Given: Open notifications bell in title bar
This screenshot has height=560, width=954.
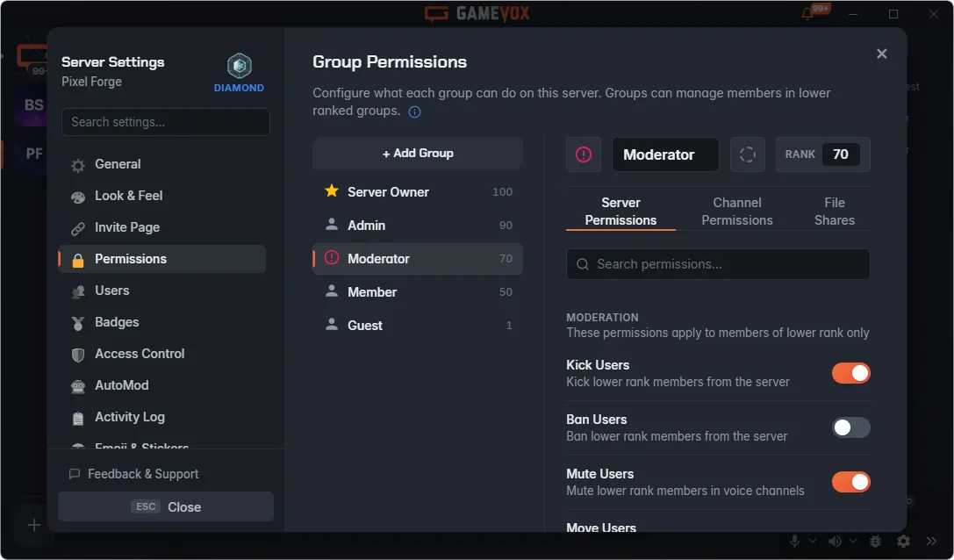Looking at the screenshot, I should [807, 13].
